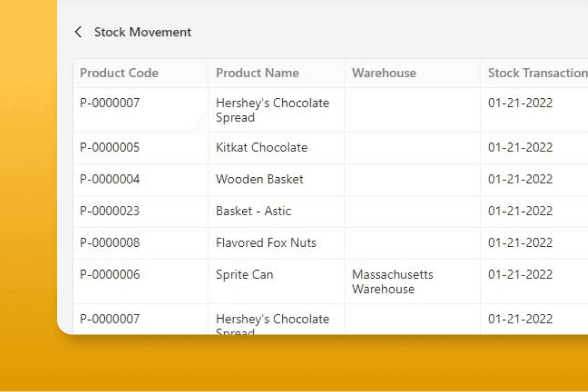Click the Product Code column header

[x=119, y=73]
